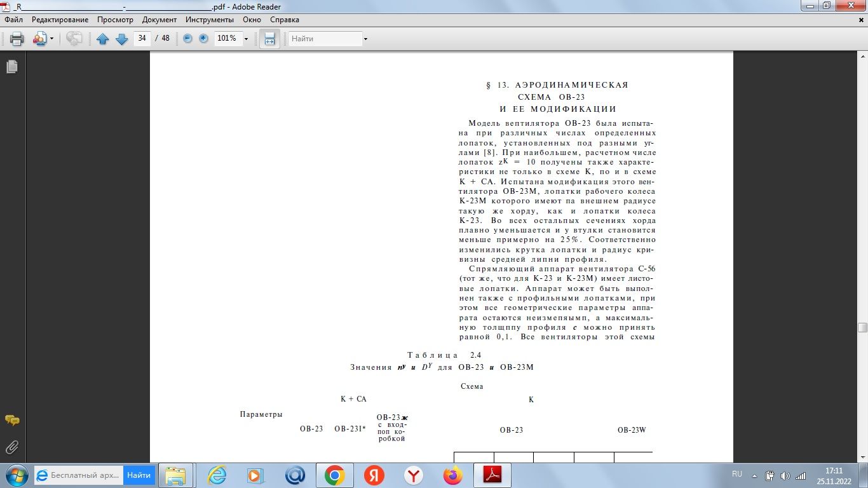Go to previous page with up arrow
The width and height of the screenshot is (868, 488).
coord(103,39)
